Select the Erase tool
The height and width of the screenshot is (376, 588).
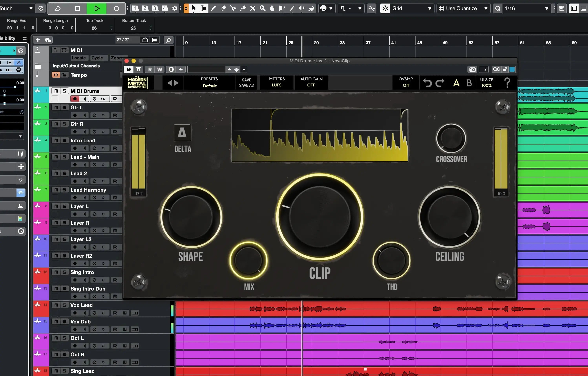pos(223,8)
